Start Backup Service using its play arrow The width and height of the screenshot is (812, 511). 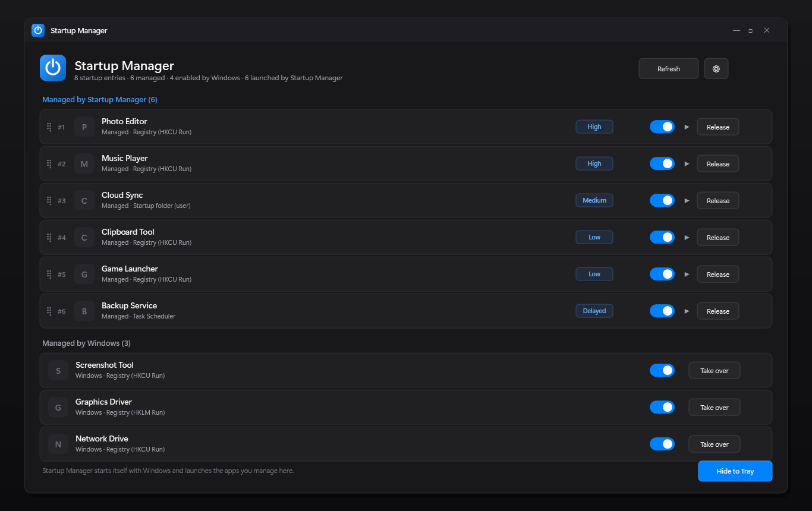[687, 311]
